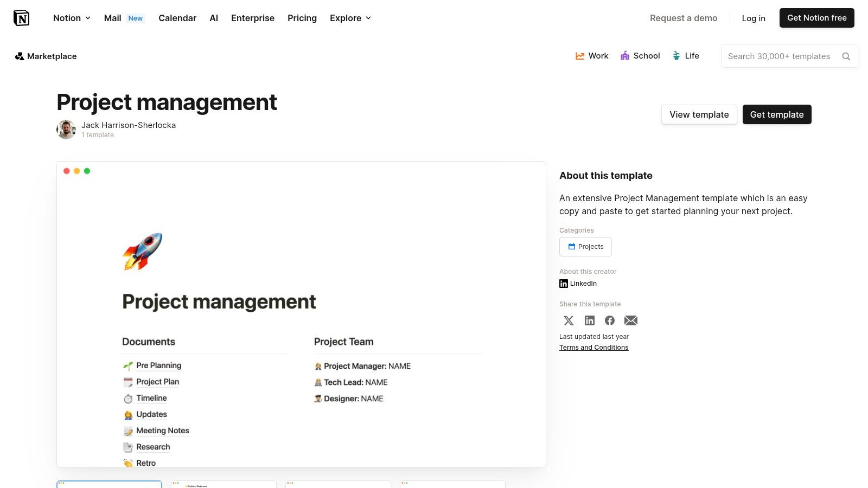Click the Pre Planning seedling icon
This screenshot has width=868, height=488.
point(128,366)
